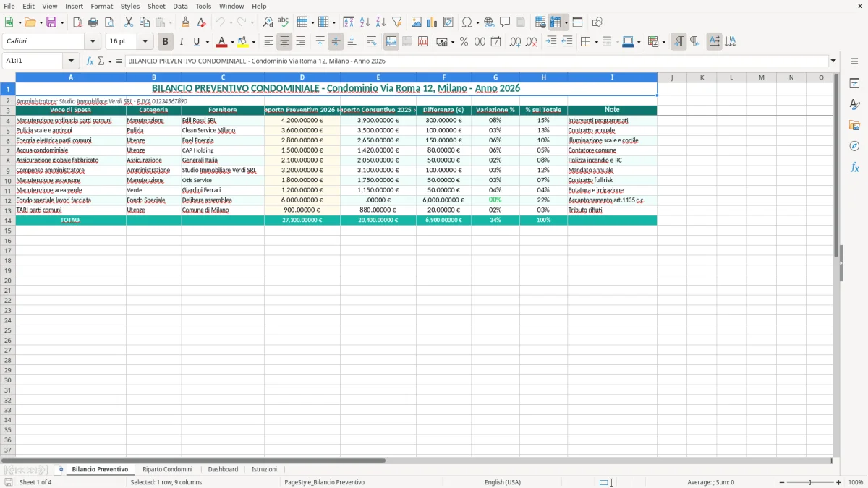Format cells as percent

click(464, 42)
